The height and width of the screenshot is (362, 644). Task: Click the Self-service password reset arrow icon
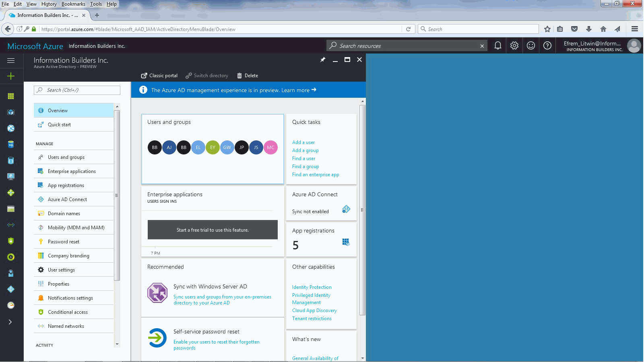point(157,338)
